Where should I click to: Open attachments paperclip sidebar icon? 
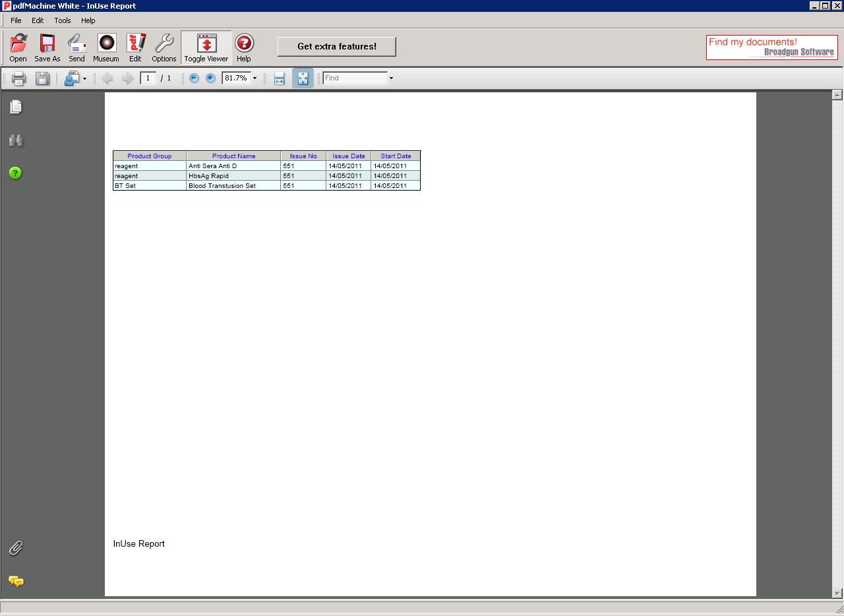point(16,548)
